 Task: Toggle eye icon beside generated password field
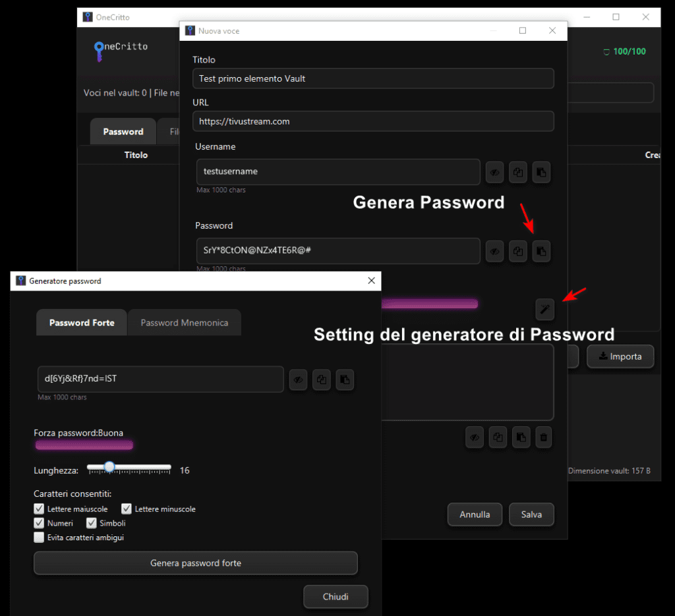click(299, 380)
